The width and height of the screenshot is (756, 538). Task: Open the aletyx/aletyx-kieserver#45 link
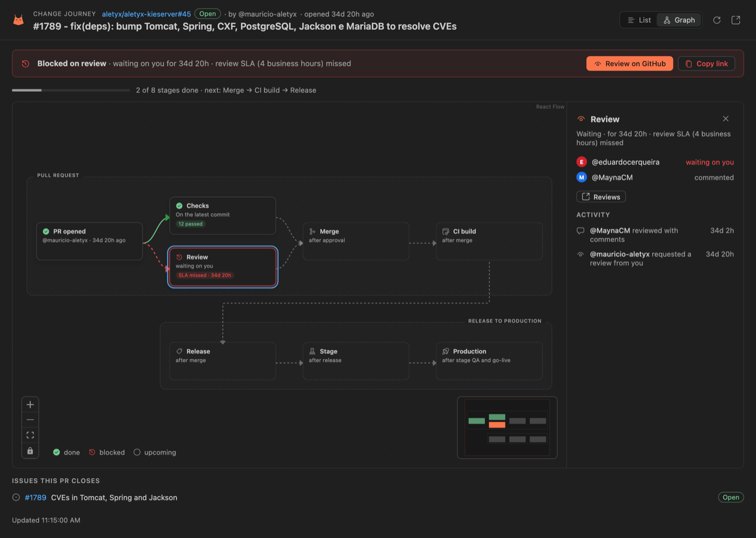click(146, 14)
